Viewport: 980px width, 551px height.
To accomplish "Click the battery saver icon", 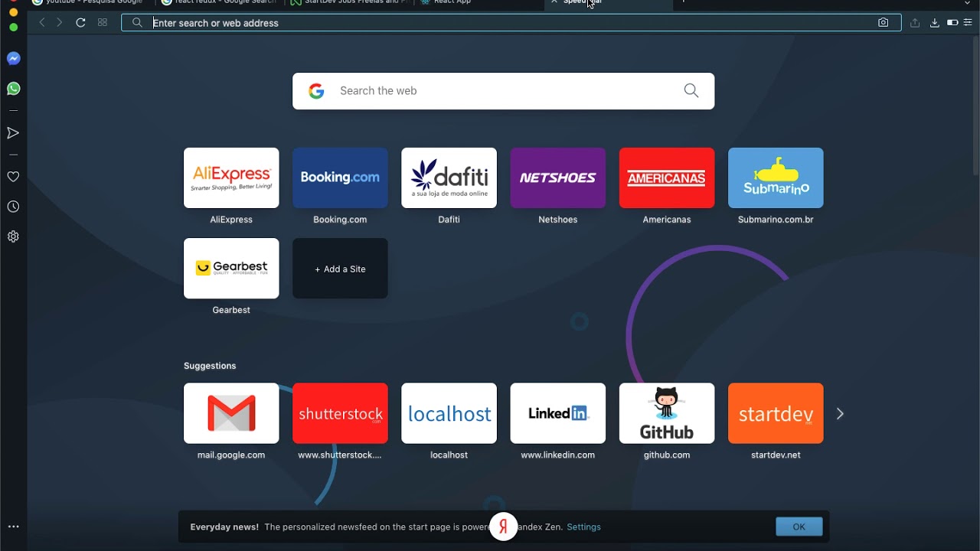I will (x=952, y=23).
